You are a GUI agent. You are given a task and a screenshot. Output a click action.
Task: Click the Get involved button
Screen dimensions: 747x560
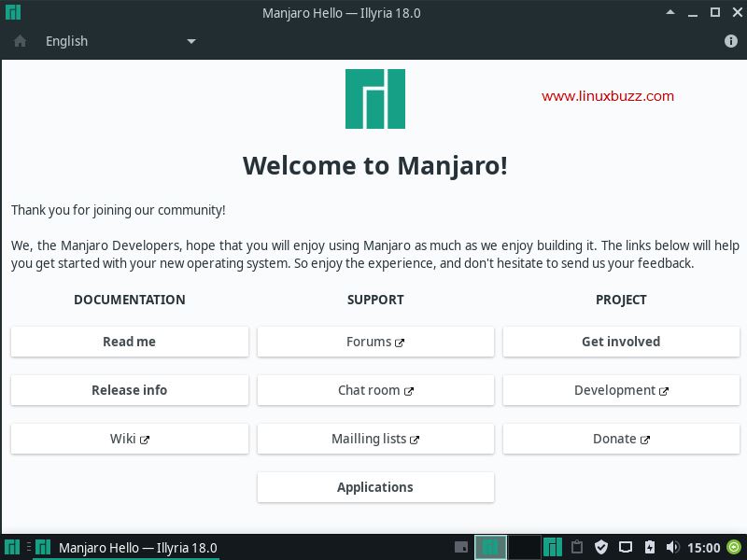(621, 342)
